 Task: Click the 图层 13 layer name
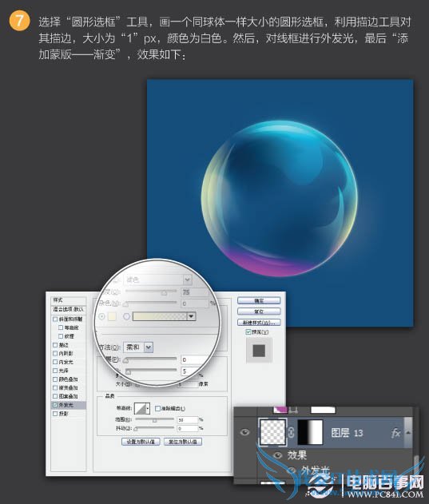pos(347,433)
